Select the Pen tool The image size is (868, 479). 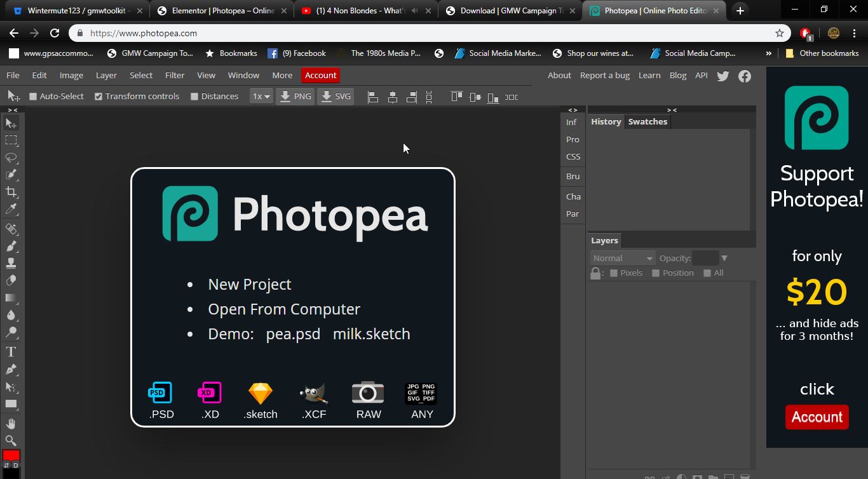point(11,369)
